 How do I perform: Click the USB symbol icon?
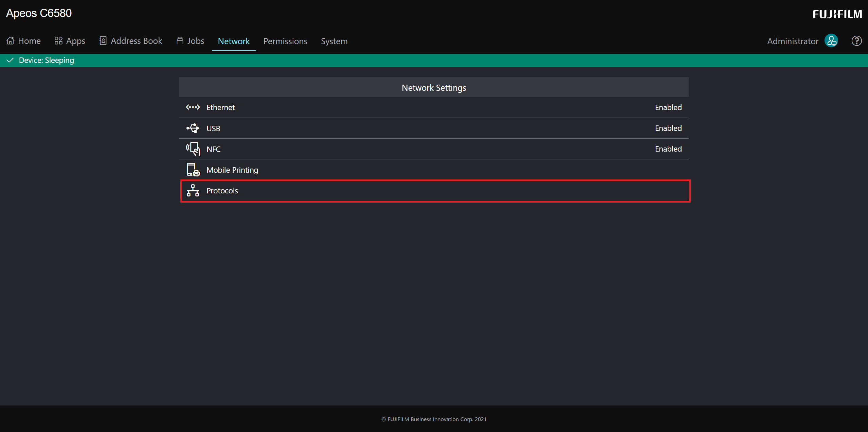193,128
